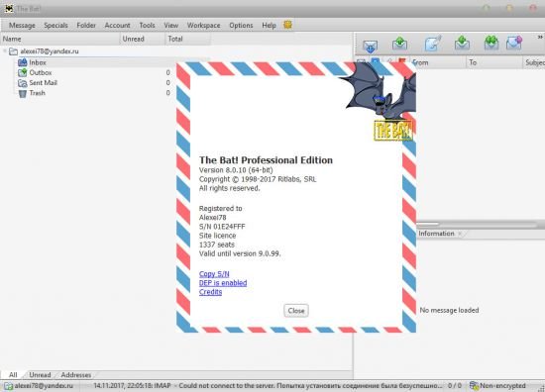
Task: Click the Close button in About dialog
Action: pyautogui.click(x=296, y=311)
